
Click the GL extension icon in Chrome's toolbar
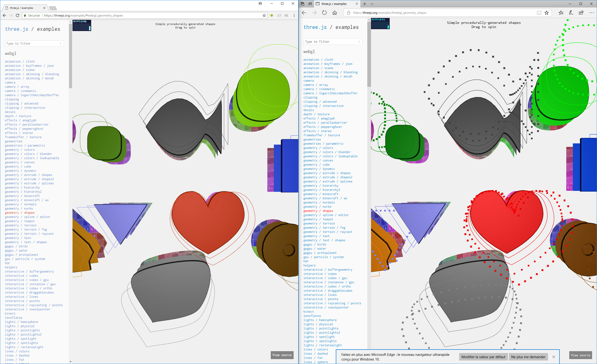tap(287, 15)
